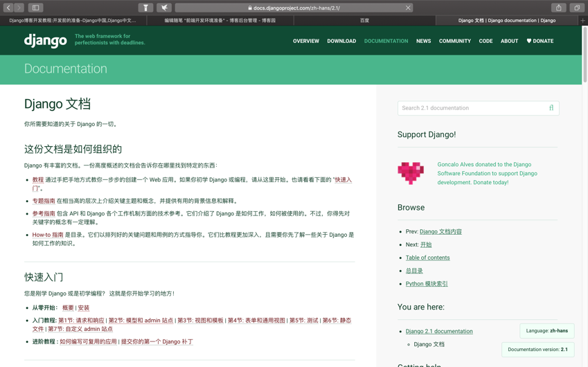Open 第2节: 模型和 admin 站点 link
Screen dimensions: 588x367
141,321
